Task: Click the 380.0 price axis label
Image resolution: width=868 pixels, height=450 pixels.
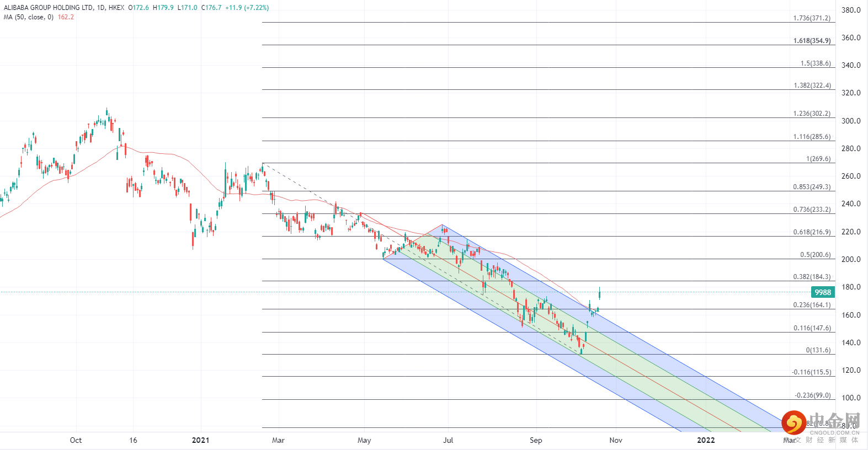Action: (x=851, y=10)
